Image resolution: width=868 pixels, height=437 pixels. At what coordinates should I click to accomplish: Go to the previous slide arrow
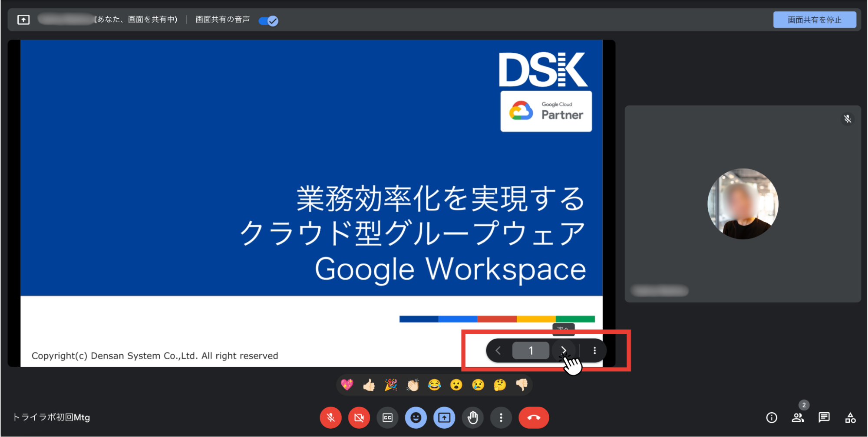[498, 351]
